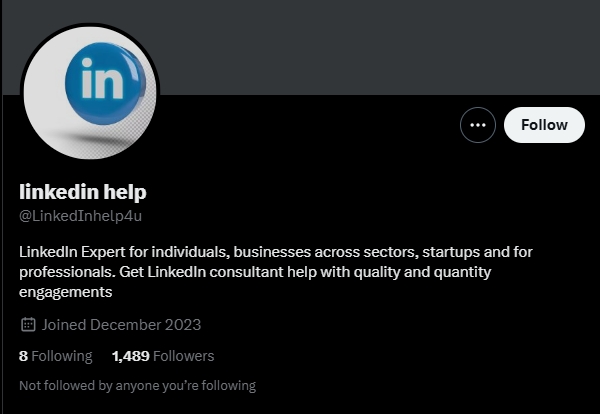The height and width of the screenshot is (414, 600).
Task: Click the 'Followers' word label
Action: pos(184,356)
